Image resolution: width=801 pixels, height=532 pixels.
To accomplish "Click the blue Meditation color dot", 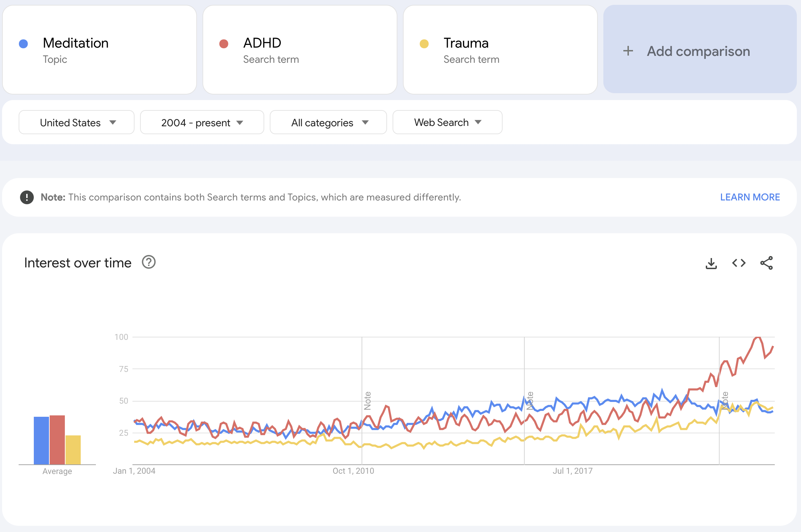I will pos(23,44).
